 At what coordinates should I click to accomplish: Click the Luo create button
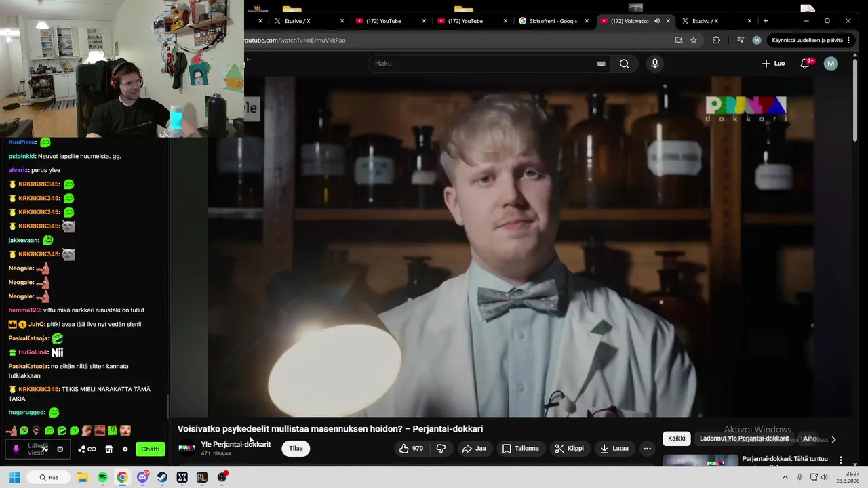(x=773, y=64)
